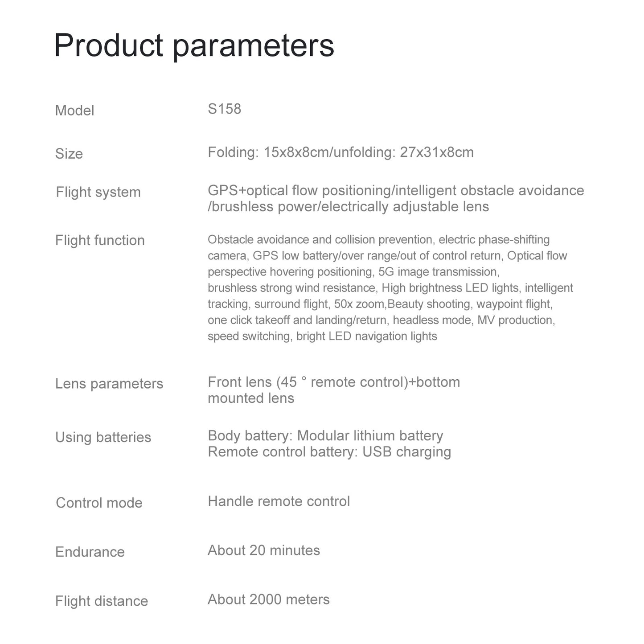Click the "Handle remote control" value

click(x=279, y=501)
